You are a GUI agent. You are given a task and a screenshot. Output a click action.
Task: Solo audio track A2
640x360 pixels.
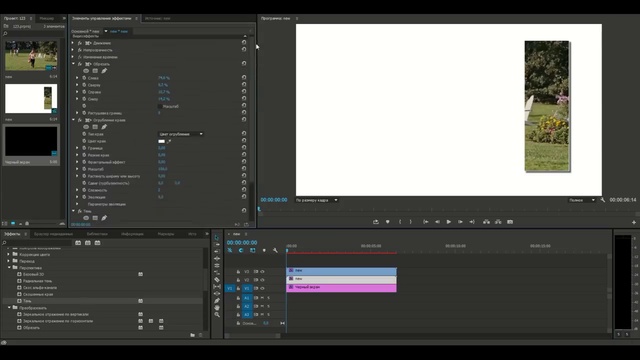pos(268,306)
